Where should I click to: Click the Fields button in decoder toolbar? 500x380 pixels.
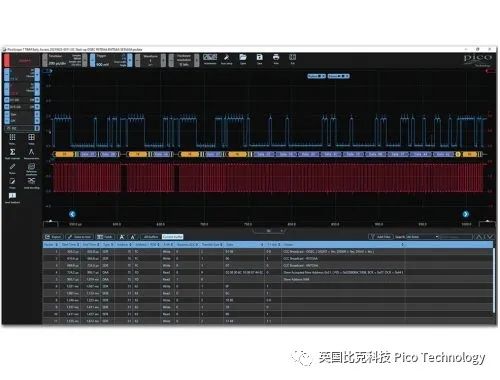pos(105,237)
